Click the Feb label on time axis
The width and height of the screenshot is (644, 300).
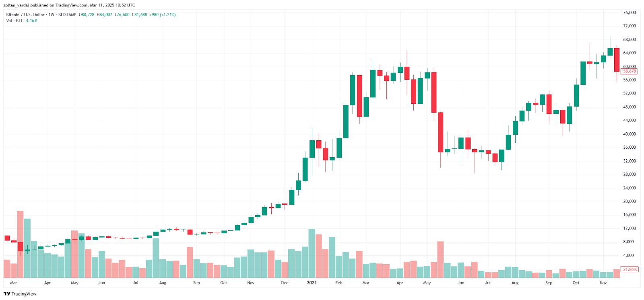339,283
